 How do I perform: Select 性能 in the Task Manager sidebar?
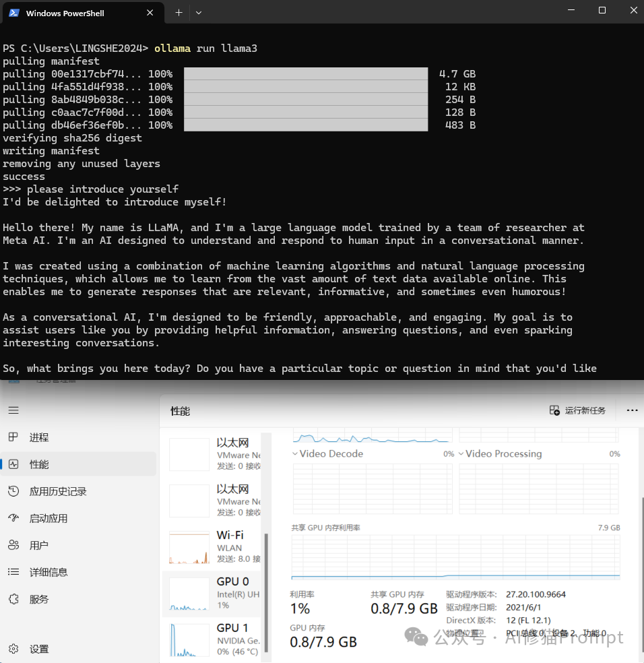click(78, 464)
